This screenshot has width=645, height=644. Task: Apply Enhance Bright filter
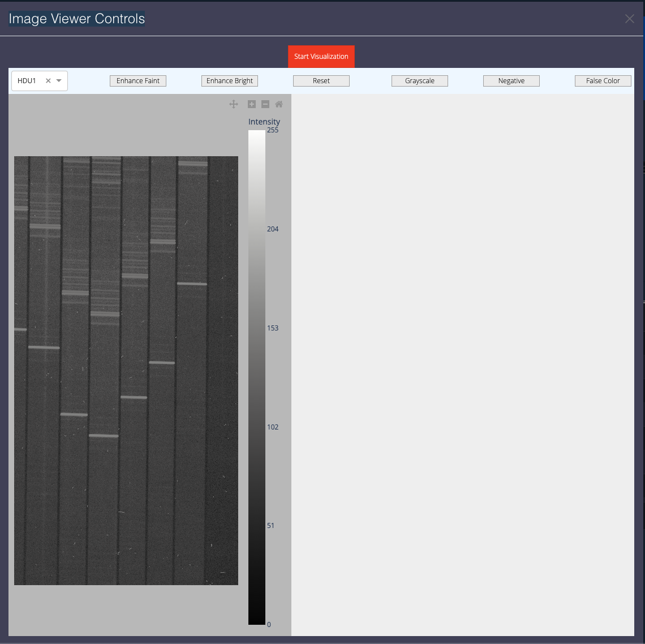(230, 81)
